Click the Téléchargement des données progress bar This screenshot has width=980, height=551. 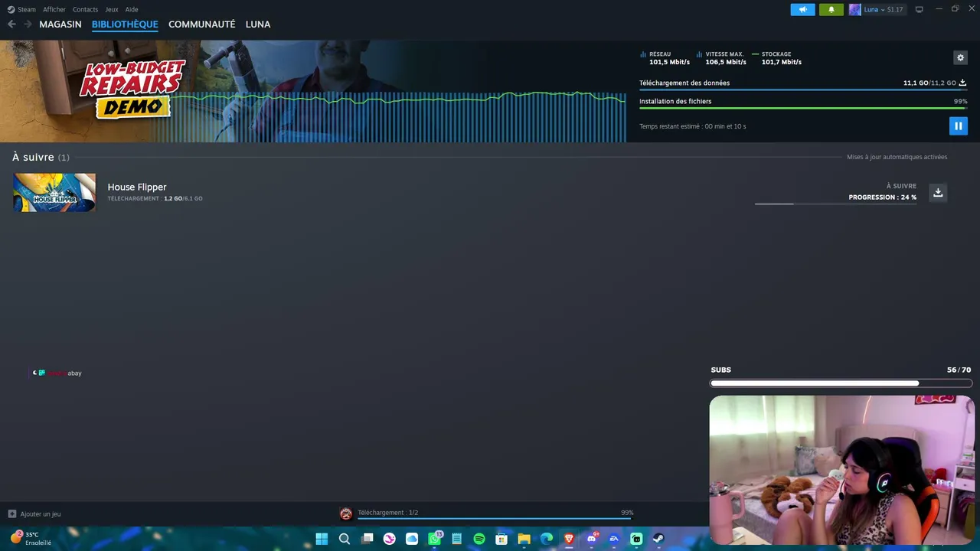(x=803, y=90)
